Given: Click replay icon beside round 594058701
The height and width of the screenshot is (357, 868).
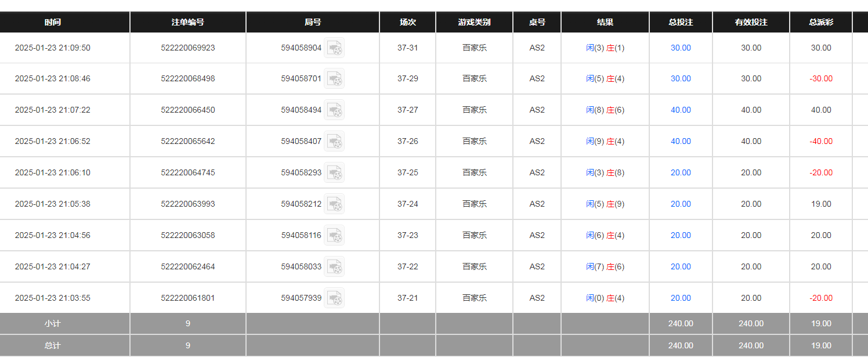Looking at the screenshot, I should [x=334, y=79].
